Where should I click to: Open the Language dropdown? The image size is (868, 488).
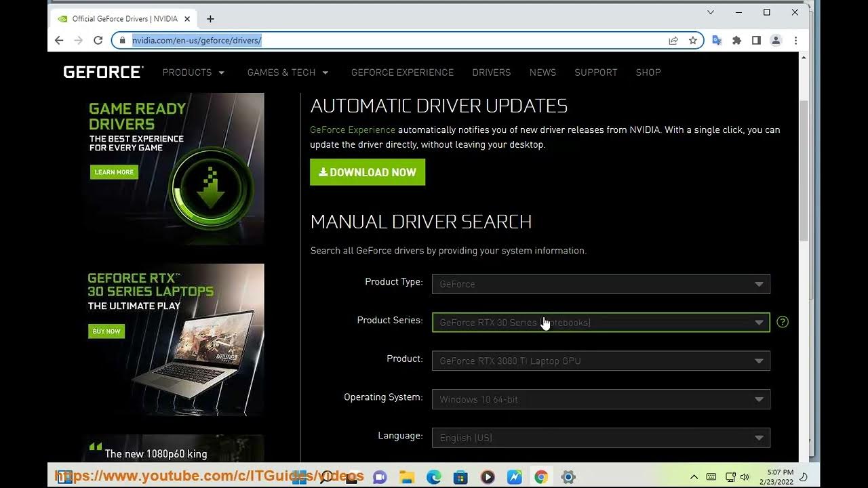tap(601, 438)
